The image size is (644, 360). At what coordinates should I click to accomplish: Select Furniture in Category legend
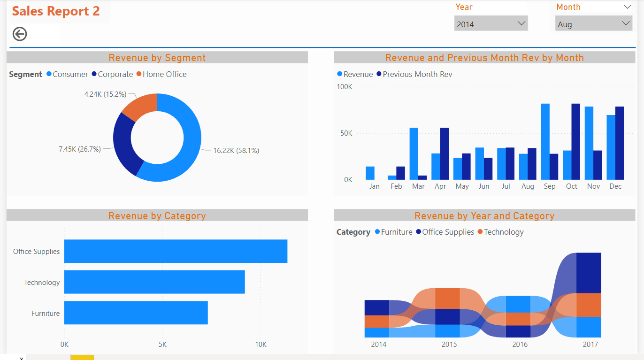[393, 232]
